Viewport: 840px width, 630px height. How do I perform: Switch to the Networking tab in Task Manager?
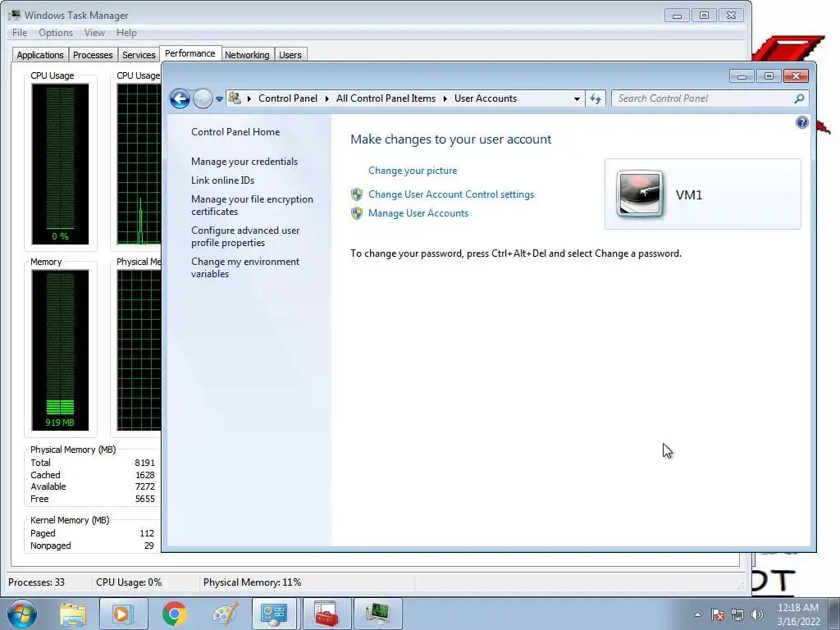coord(247,55)
